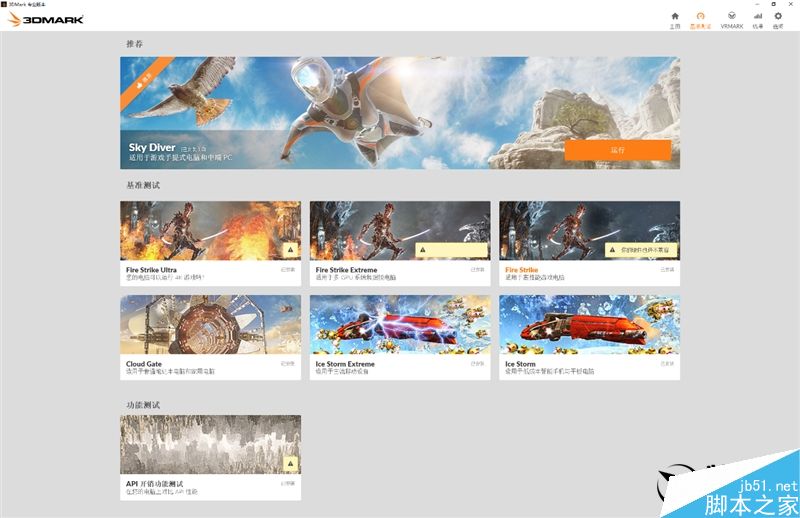Minimize the 3DMark window
800x518 pixels.
point(757,4)
